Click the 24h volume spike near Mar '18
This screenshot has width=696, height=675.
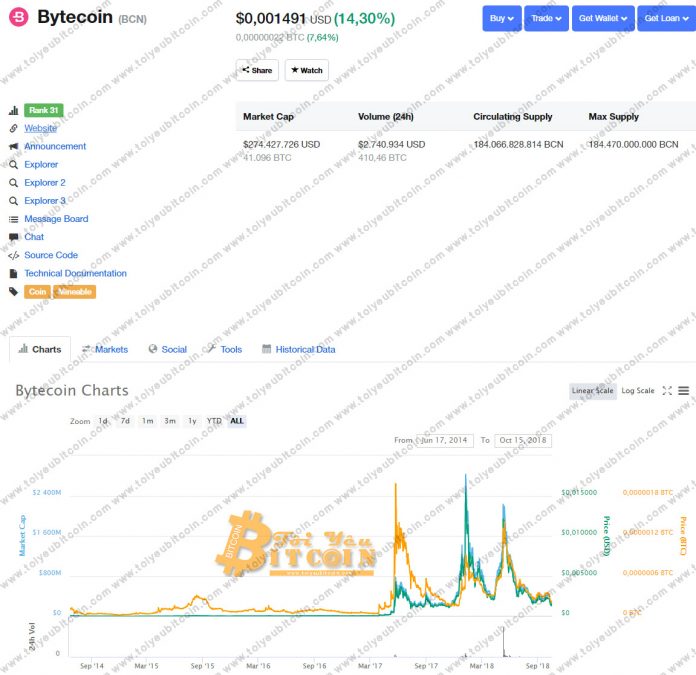504,641
